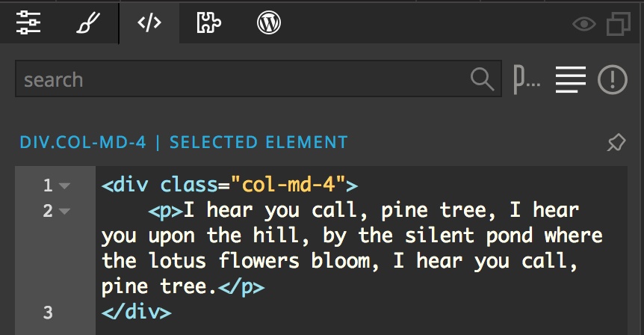Pin the selected element panel
The image size is (644, 335).
point(616,143)
